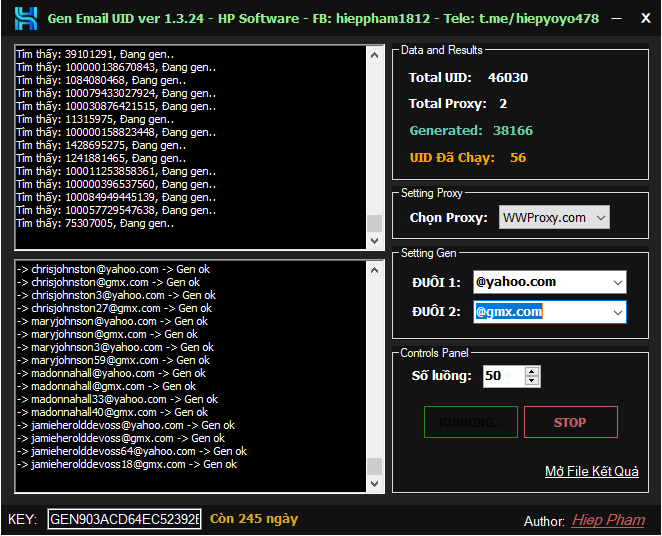Click the email log scrollbar thumb
Image resolution: width=662 pixels, height=536 pixels.
375,467
